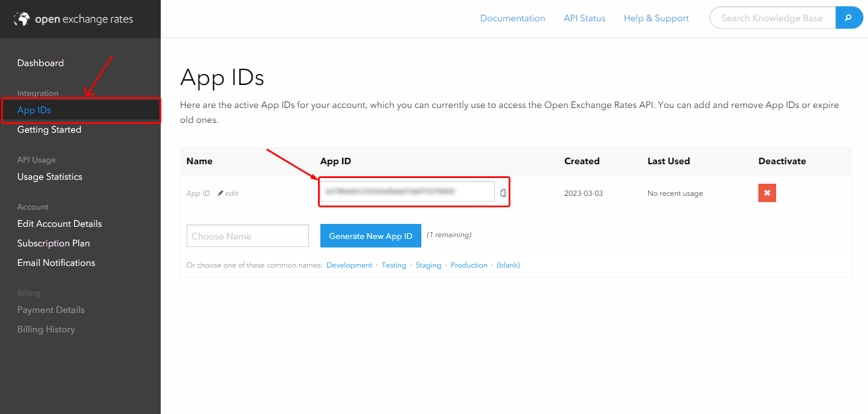The height and width of the screenshot is (414, 868).
Task: Click the red Deactivate X button
Action: [x=767, y=193]
